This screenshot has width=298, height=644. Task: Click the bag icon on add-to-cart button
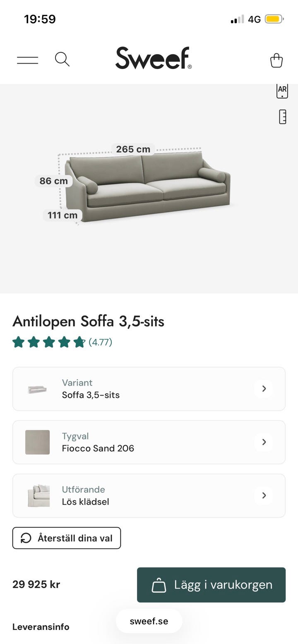pos(159,585)
